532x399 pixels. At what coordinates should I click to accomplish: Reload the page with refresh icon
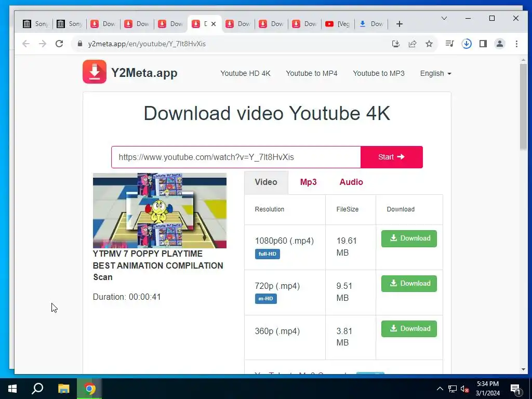[59, 44]
